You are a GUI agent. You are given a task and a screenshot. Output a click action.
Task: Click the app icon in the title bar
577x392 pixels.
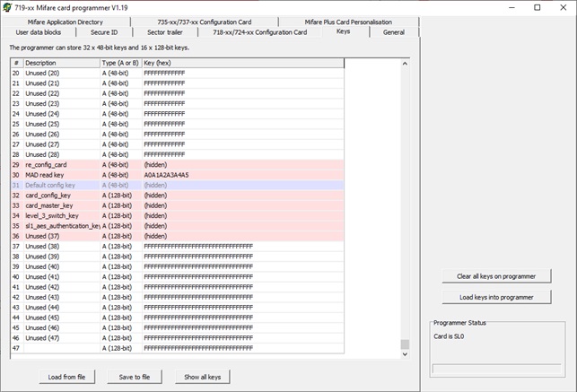7,7
